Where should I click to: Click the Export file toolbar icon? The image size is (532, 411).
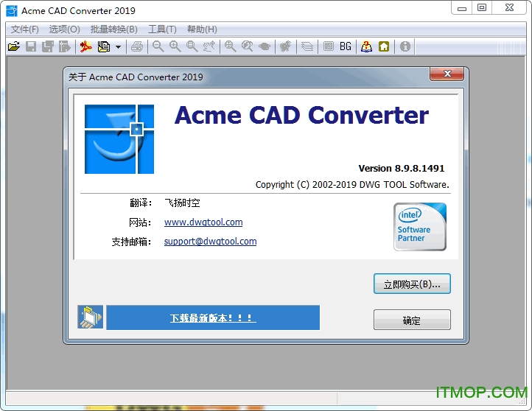64,46
